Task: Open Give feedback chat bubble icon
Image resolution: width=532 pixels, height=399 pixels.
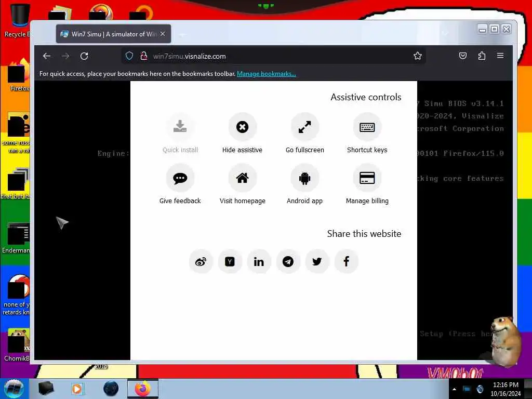Action: point(180,178)
